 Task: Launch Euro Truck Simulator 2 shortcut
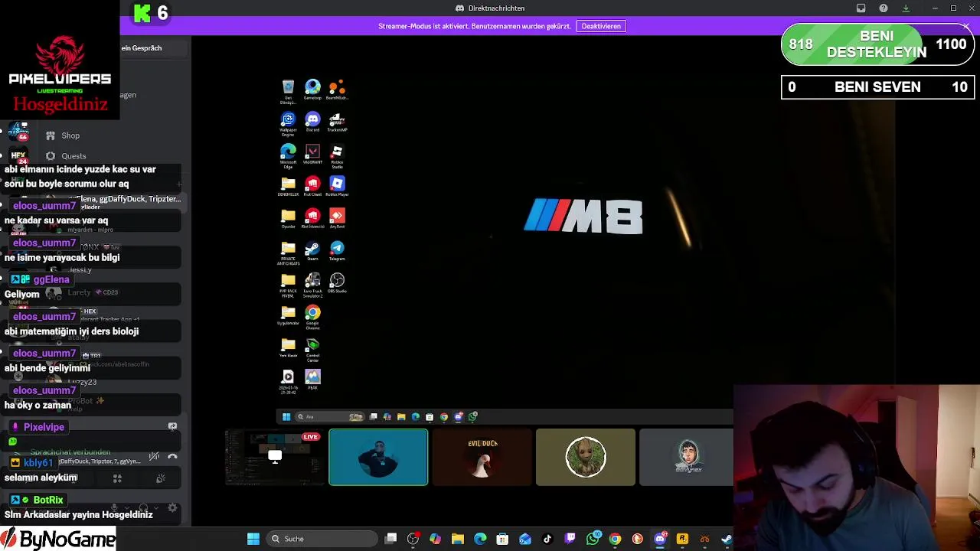tap(312, 285)
